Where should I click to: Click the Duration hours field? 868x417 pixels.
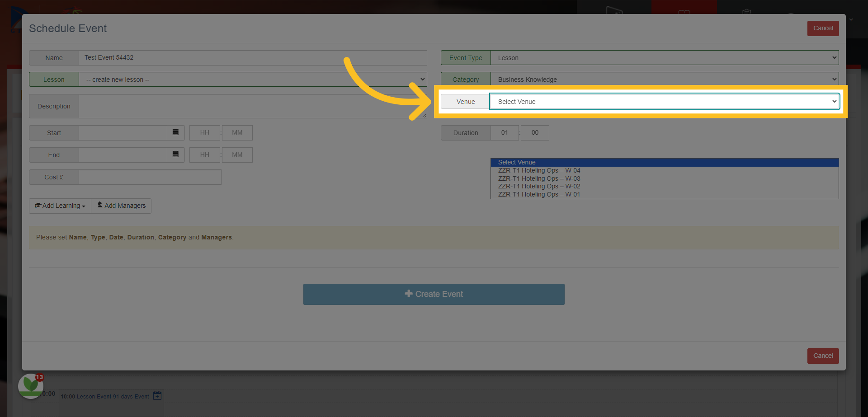coord(505,133)
